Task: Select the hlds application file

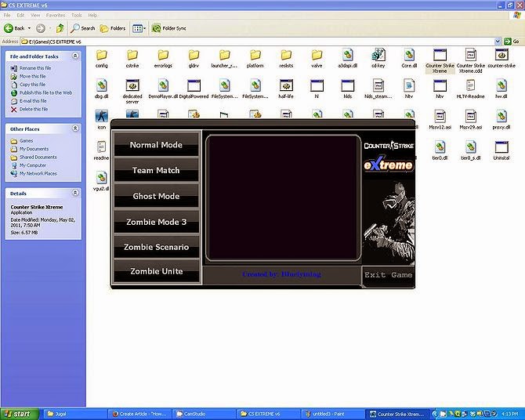Action: pos(348,89)
